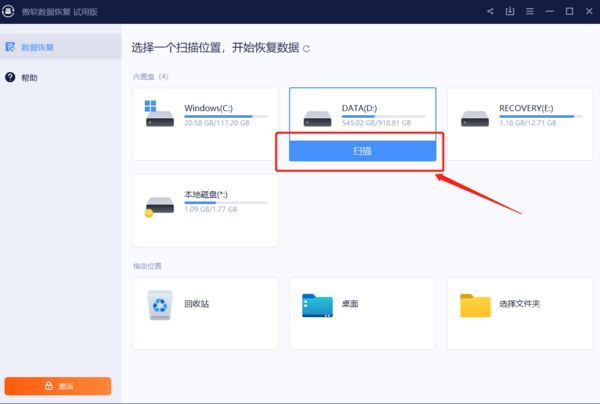Screen dimensions: 600x404
Task: Click the refresh icon beside the heading
Action: [306, 48]
